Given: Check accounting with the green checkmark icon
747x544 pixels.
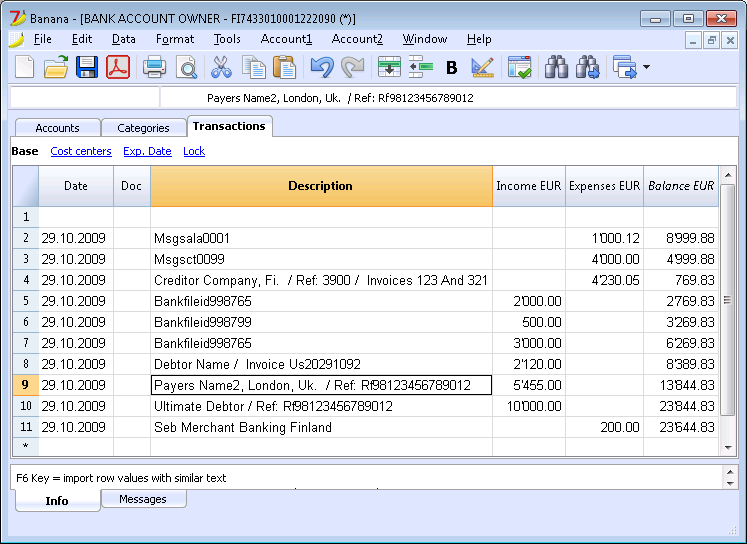Looking at the screenshot, I should 519,67.
